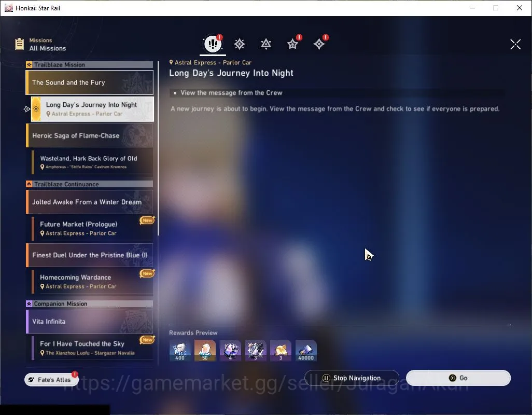Click the arrow icon in the Go button
532x415 pixels.
tap(452, 378)
